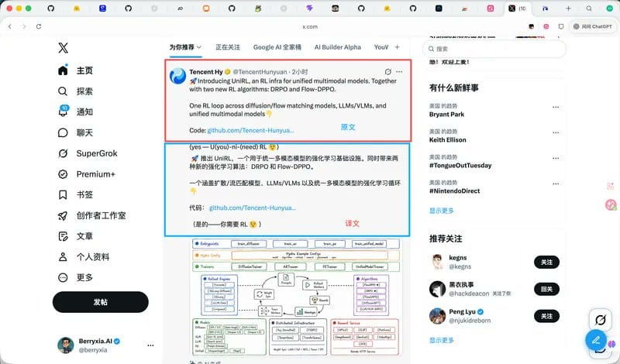Image resolution: width=620 pixels, height=364 pixels.
Task: Click Grok icon on Tencent Hy post
Action: [x=388, y=71]
